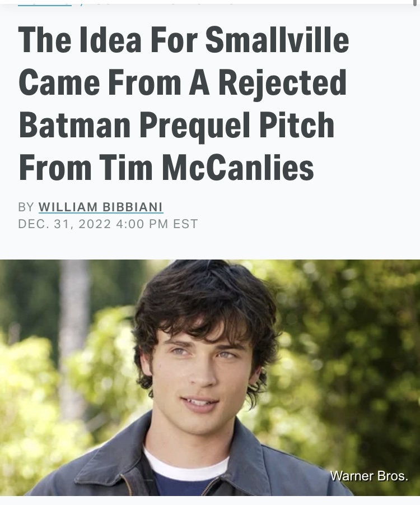This screenshot has height=505, width=420.
Task: Click the BY label before the author name
Action: 26,207
